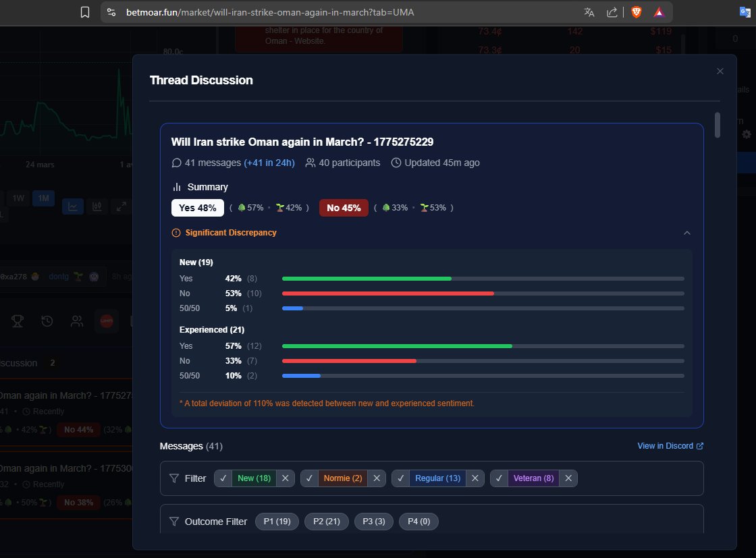
Task: Select the 1M chart range tab
Action: [43, 198]
